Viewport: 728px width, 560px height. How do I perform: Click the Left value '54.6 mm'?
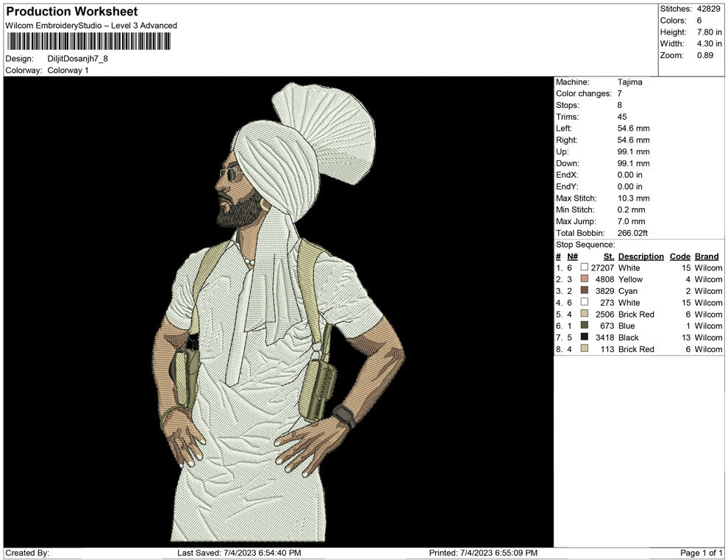pyautogui.click(x=633, y=129)
